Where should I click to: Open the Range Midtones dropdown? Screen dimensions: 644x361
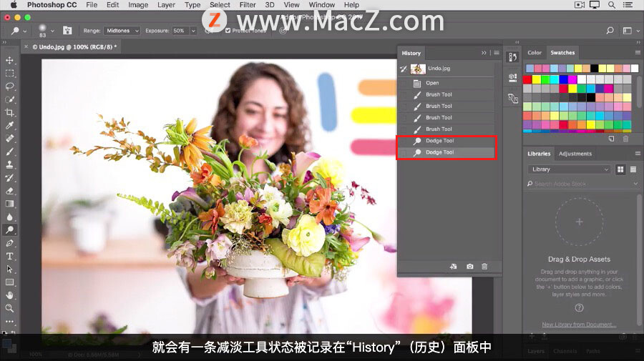tap(122, 31)
